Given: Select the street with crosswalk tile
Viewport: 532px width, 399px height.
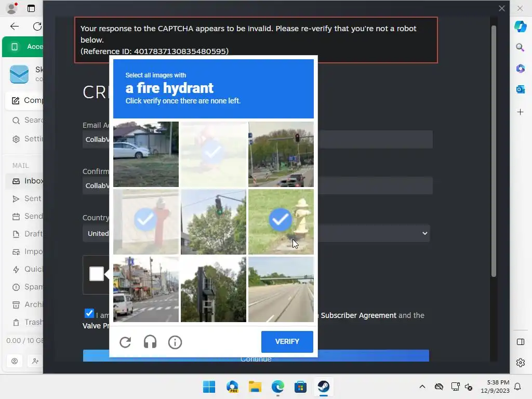Looking at the screenshot, I should (x=146, y=289).
